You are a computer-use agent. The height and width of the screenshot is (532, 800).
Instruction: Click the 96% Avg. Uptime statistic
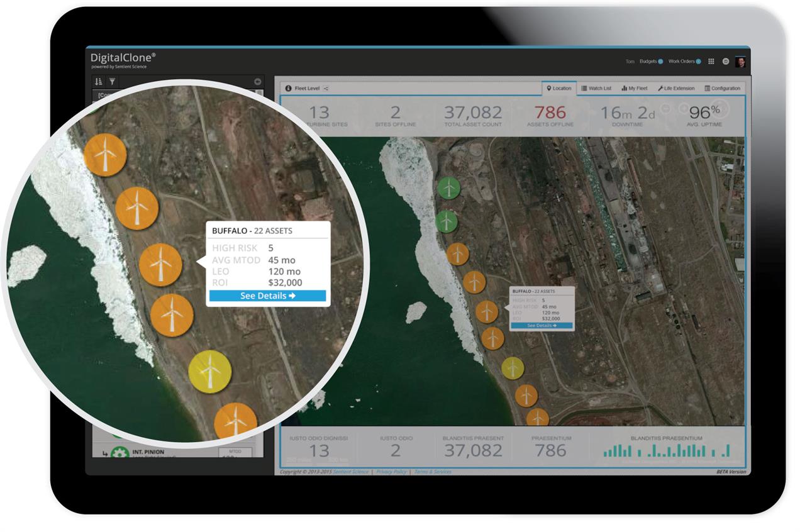(704, 116)
